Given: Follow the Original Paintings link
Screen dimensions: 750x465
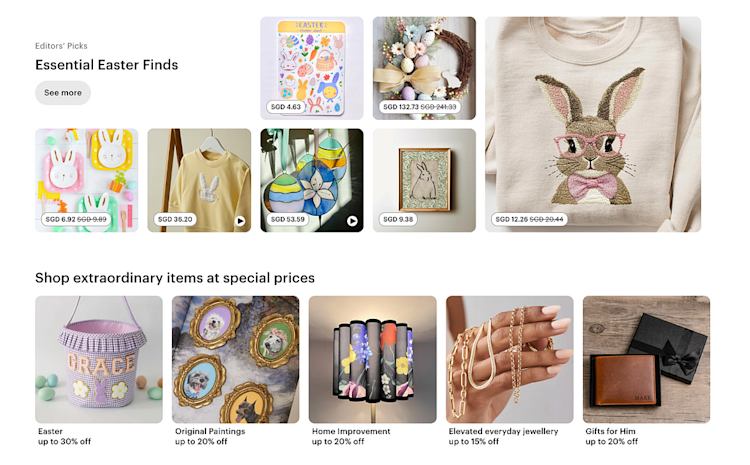Looking at the screenshot, I should [210, 431].
